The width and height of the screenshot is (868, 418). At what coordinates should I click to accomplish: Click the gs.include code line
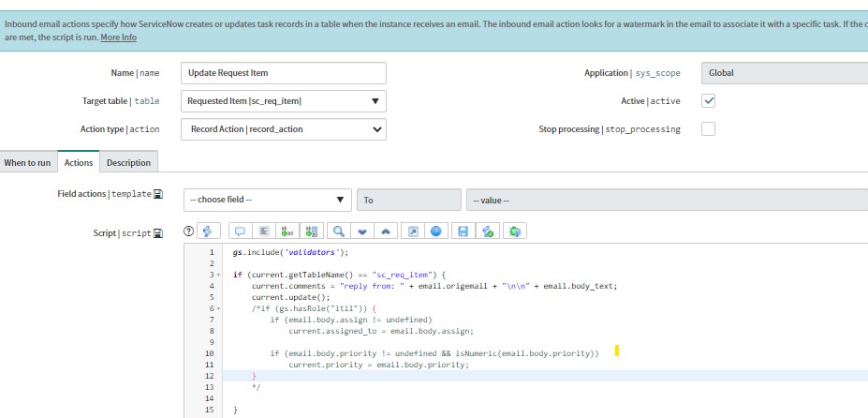291,252
